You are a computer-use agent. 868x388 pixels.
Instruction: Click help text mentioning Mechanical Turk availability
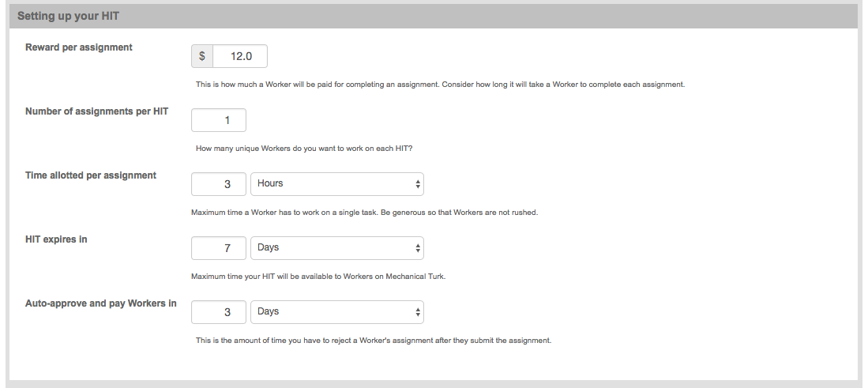(x=318, y=277)
